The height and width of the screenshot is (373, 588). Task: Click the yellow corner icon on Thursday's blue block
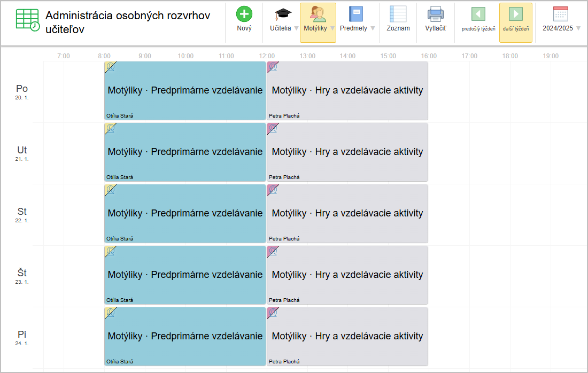[110, 252]
